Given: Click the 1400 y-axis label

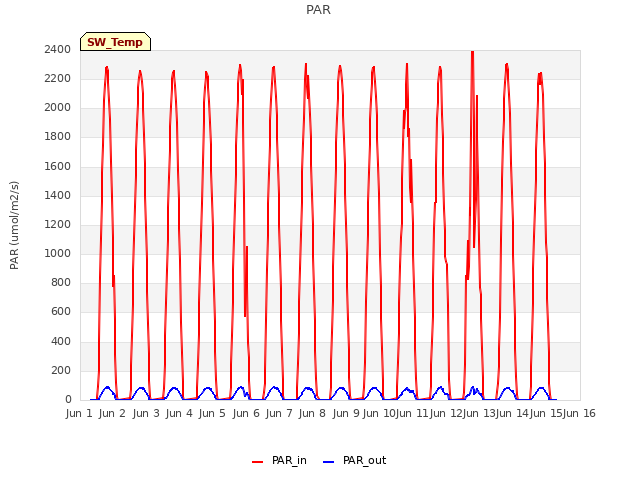Looking at the screenshot, I should 58,196.
